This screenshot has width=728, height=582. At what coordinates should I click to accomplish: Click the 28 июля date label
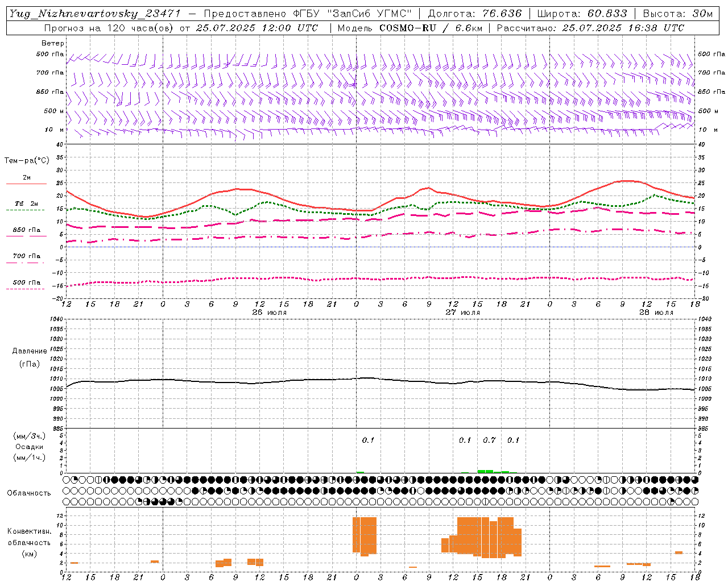pos(656,313)
